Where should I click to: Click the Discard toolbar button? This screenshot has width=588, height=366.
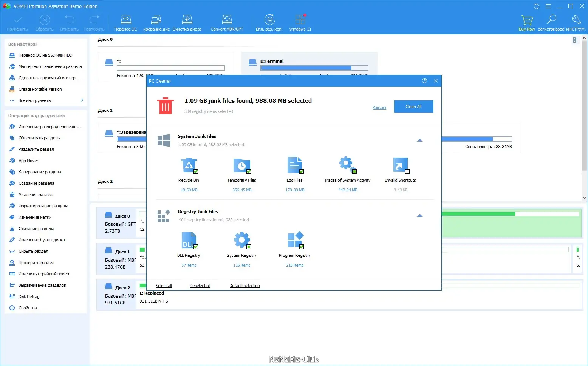click(44, 23)
